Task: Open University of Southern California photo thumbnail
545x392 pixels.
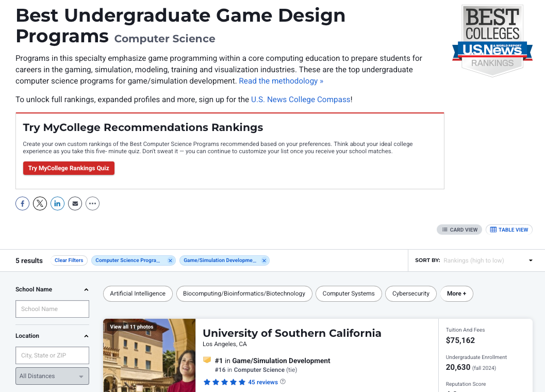Action: click(x=149, y=356)
